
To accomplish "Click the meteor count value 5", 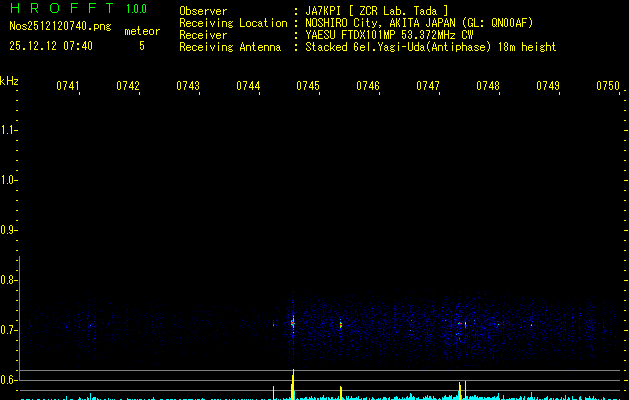I will point(141,46).
